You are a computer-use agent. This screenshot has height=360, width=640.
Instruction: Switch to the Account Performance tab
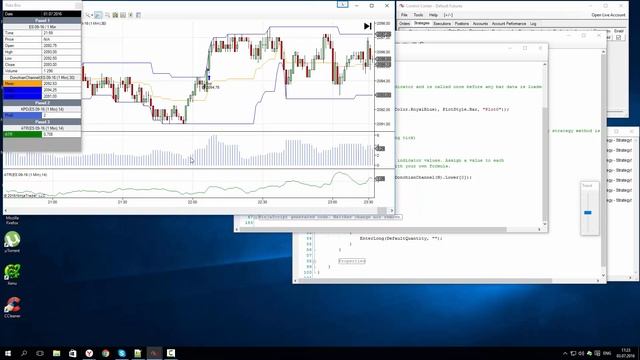click(x=509, y=24)
